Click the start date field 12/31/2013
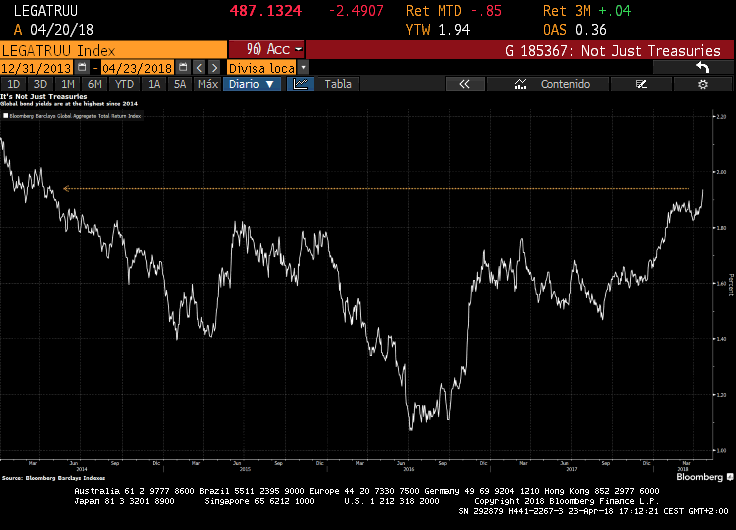The width and height of the screenshot is (736, 530). [x=37, y=68]
